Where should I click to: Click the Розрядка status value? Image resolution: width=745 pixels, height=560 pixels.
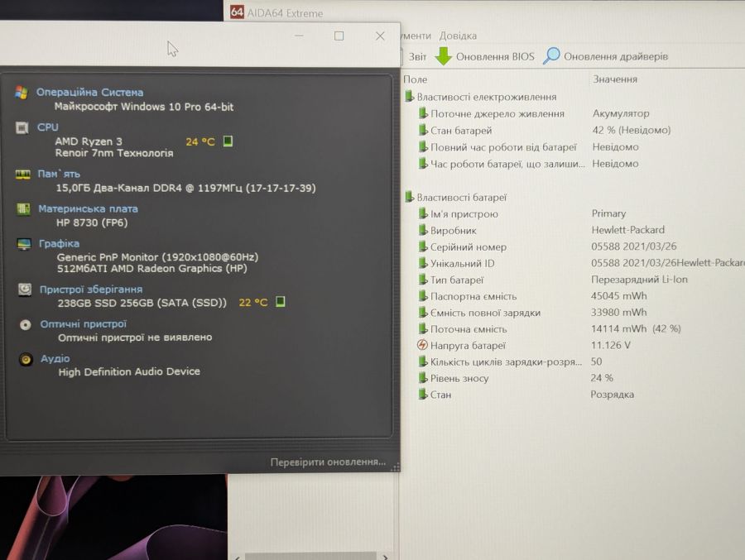click(612, 395)
